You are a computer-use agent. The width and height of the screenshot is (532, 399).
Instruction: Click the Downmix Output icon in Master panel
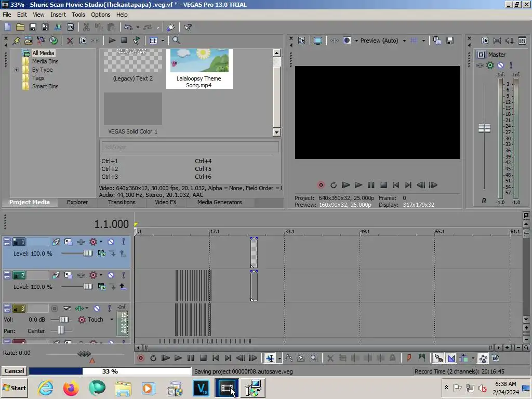click(x=497, y=41)
